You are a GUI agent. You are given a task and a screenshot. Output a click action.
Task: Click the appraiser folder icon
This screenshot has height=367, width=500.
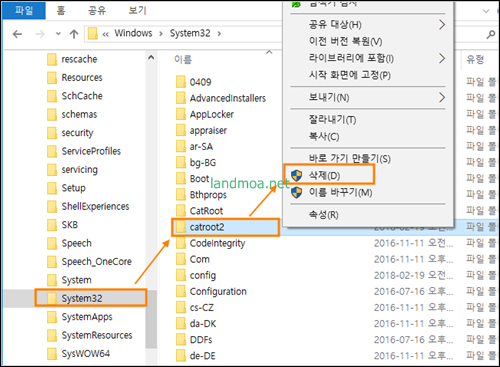[181, 130]
